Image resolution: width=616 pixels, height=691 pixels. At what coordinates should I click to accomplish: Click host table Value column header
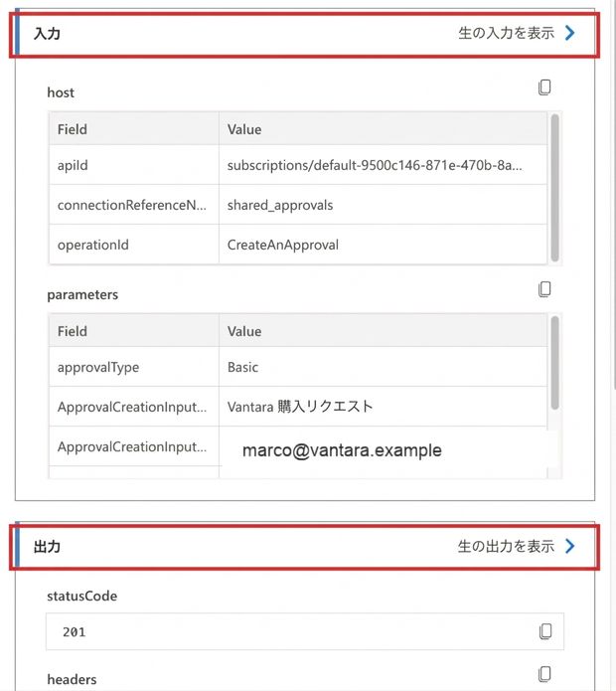[383, 129]
